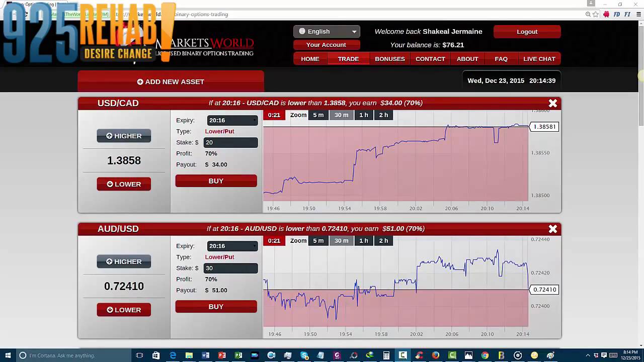
Task: Open the AUD/USD Expiry dropdown
Action: (232, 246)
